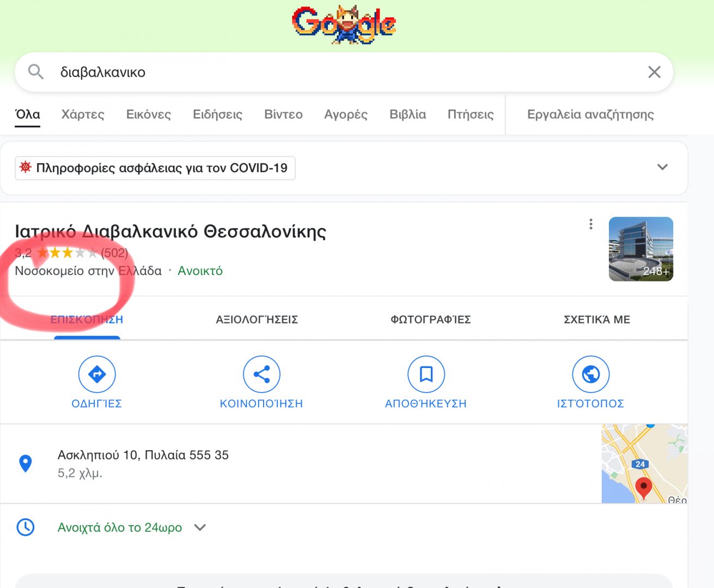The image size is (714, 588).
Task: Open Εργαλεία αναζήτησης search tools
Action: [x=590, y=114]
